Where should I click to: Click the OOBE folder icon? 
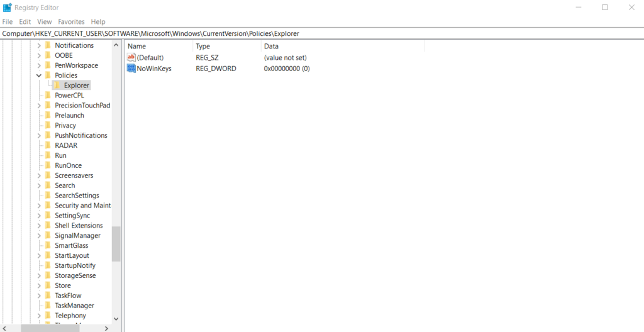pos(48,55)
